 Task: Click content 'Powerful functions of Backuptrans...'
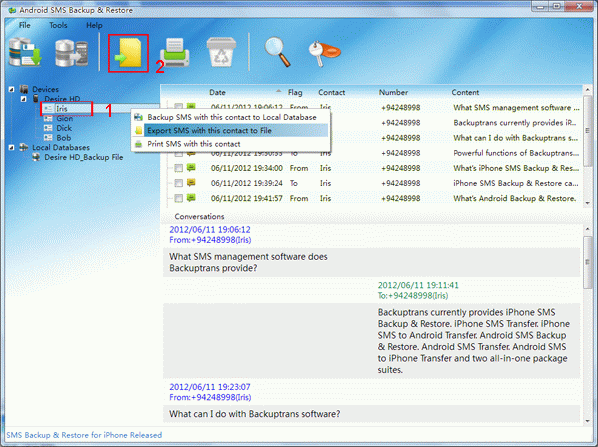pyautogui.click(x=516, y=153)
